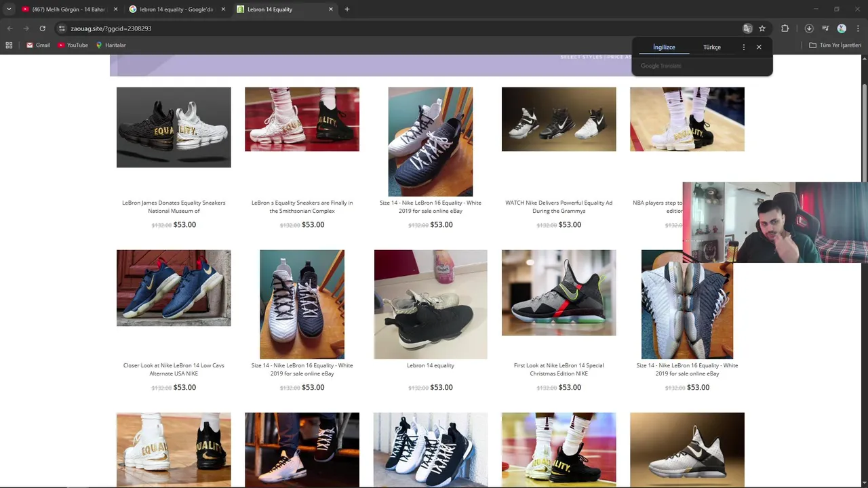Viewport: 868px width, 488px height.
Task: Close the Lebron 14 Equality tab
Action: [331, 9]
